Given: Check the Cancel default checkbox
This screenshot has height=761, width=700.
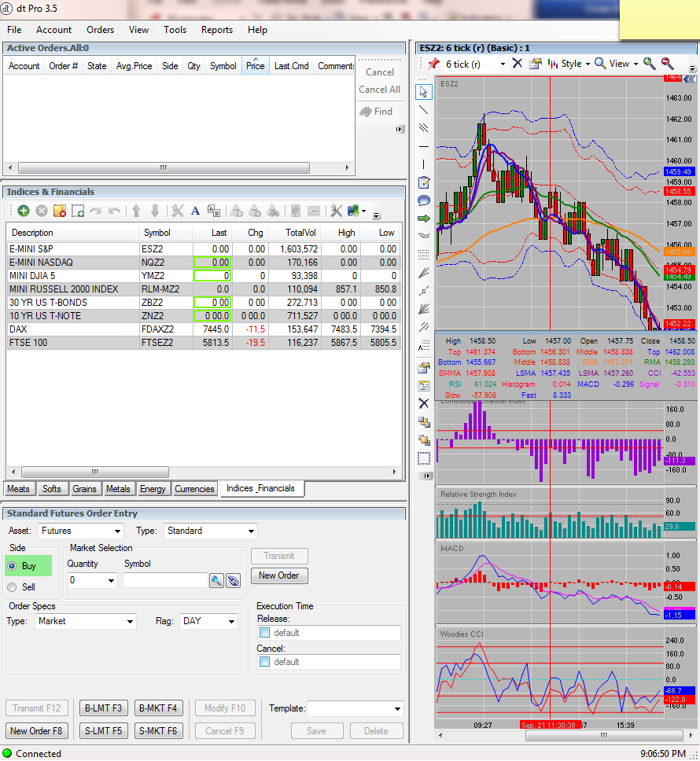Looking at the screenshot, I should (264, 662).
